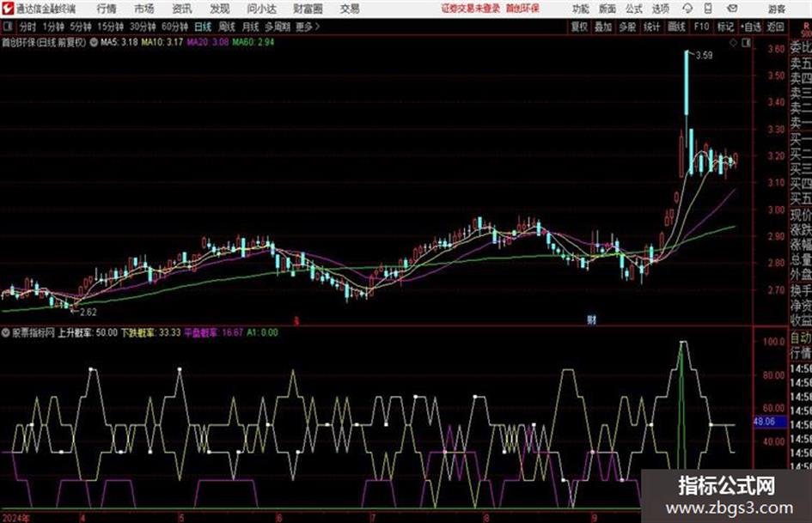812x523 pixels.
Task: Click 首创环保 stock name in title bar
Action: pyautogui.click(x=522, y=9)
